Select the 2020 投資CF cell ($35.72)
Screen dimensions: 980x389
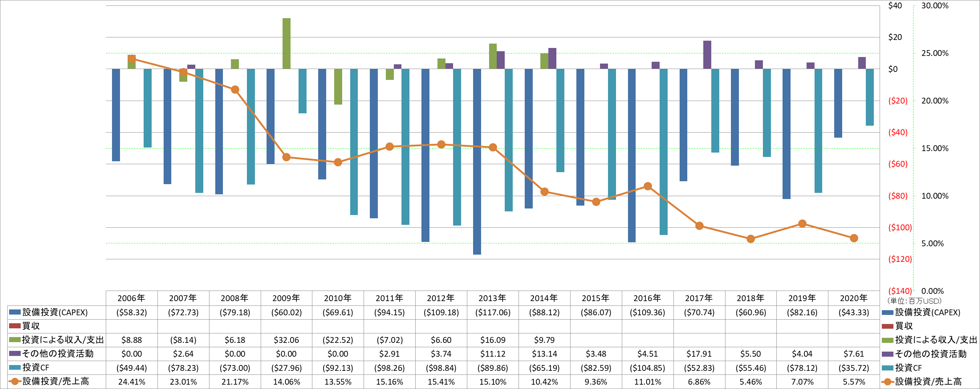coord(854,367)
